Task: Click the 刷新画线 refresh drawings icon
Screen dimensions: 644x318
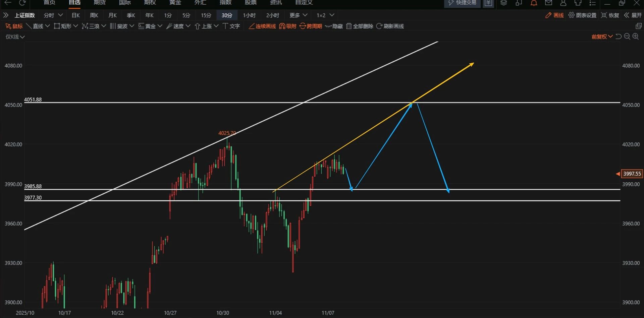Action: (x=379, y=26)
